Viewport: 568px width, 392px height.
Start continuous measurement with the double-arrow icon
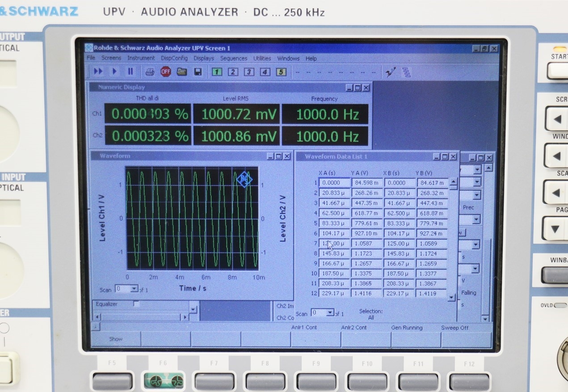tap(98, 72)
